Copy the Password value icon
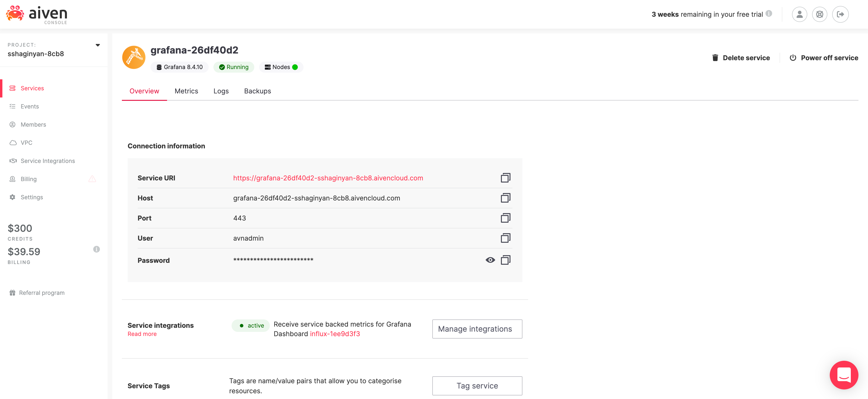 (505, 260)
